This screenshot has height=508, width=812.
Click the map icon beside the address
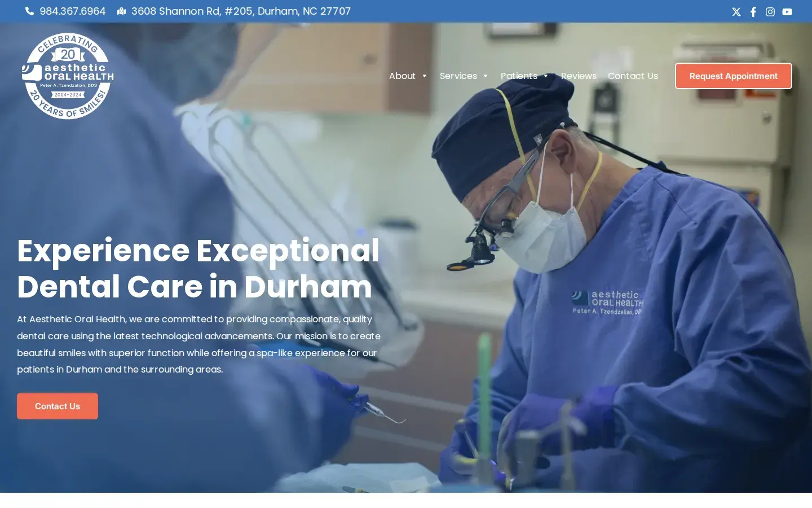coord(121,11)
